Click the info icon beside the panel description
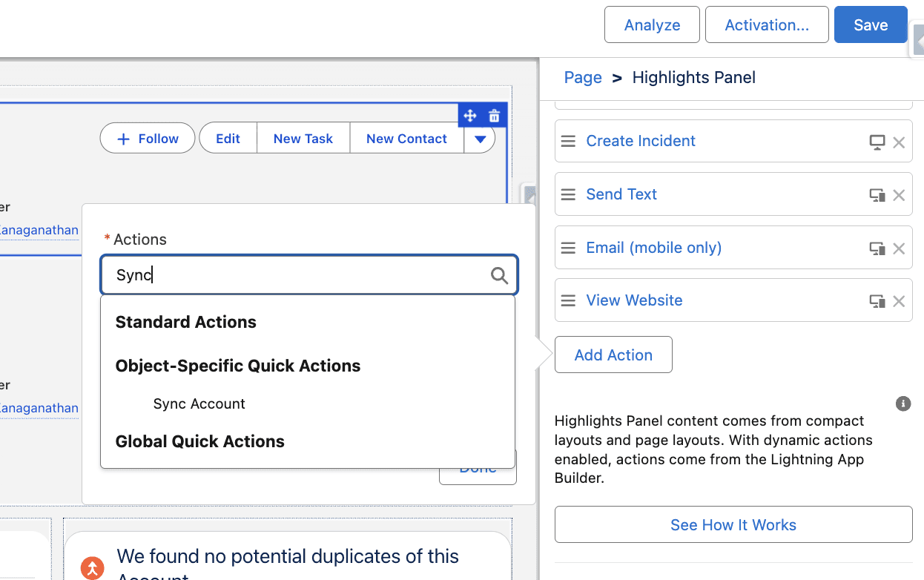 902,403
